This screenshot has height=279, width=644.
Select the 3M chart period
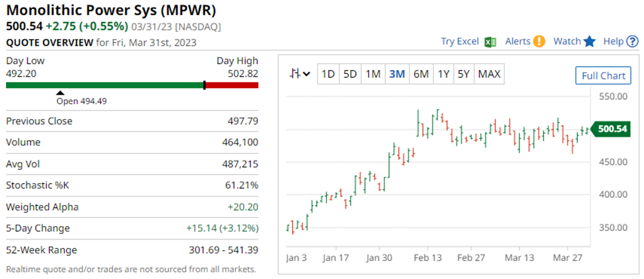397,74
